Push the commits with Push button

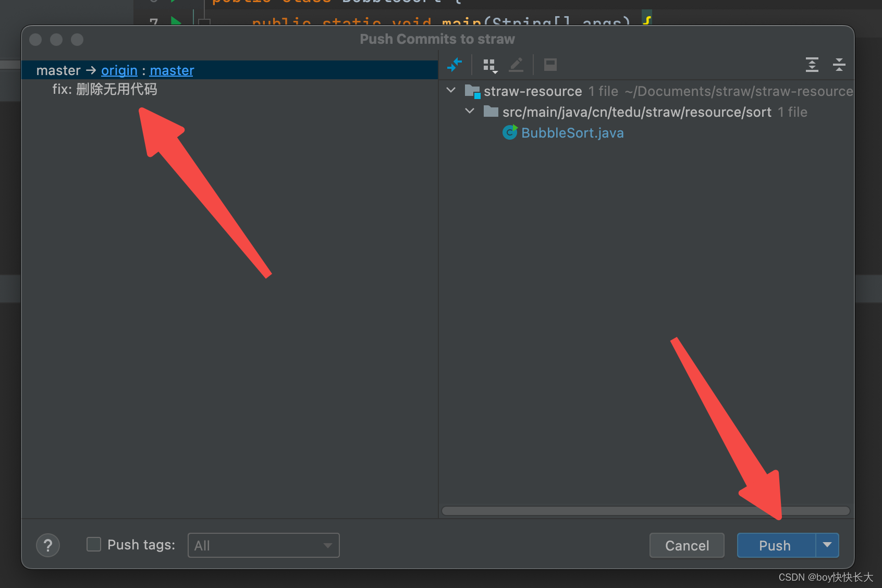[x=776, y=545]
